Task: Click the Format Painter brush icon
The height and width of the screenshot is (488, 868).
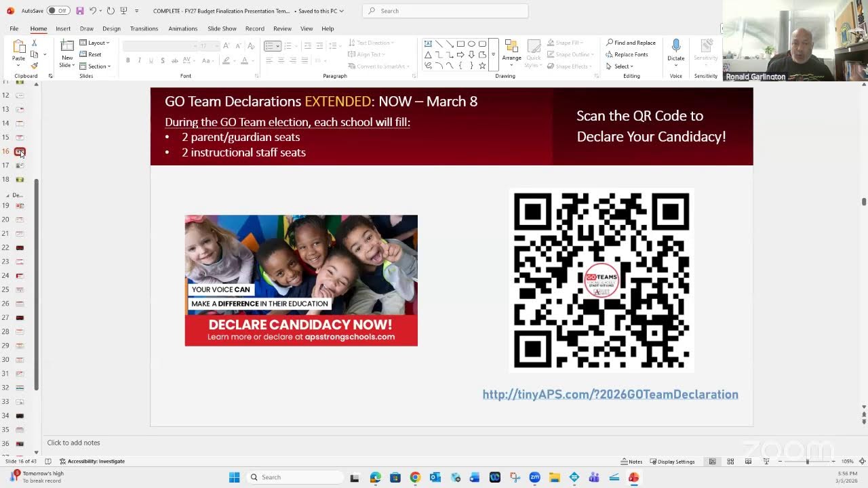Action: click(34, 66)
